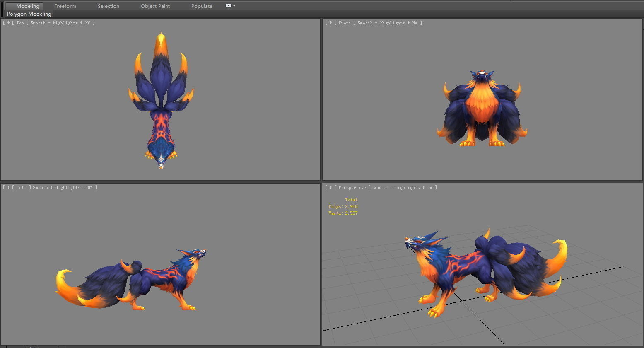Screen dimensions: 644x348
Task: Open the Top viewport view name menu
Action: point(20,23)
